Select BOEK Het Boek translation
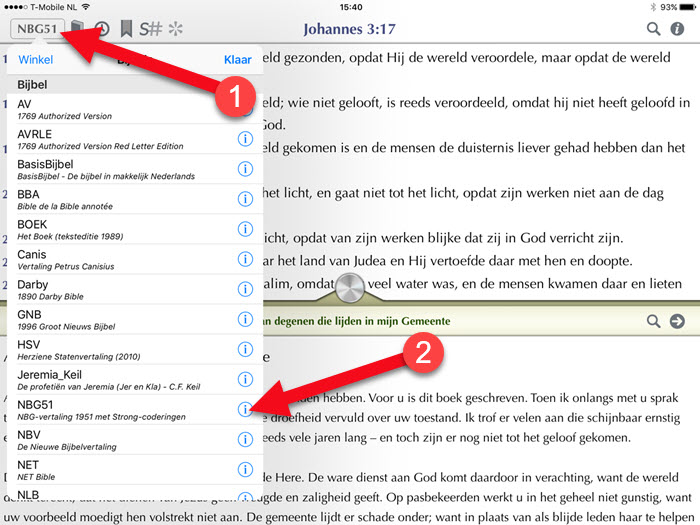 tap(135, 229)
